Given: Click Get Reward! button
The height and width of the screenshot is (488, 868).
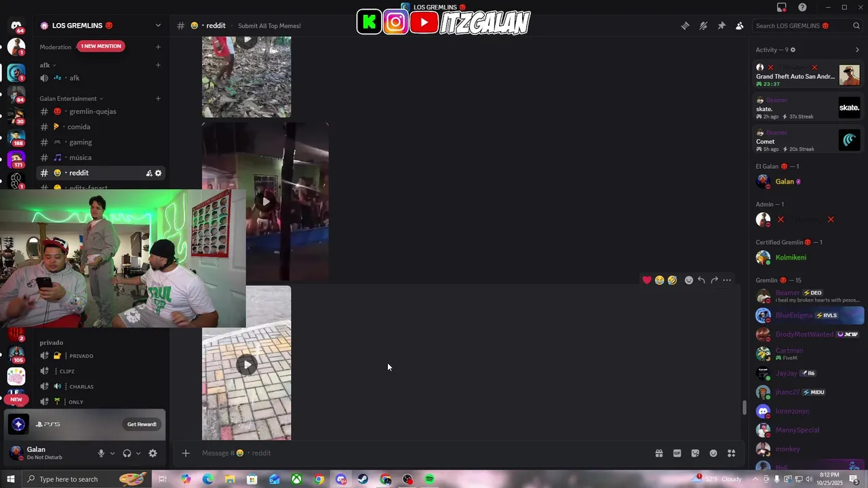Looking at the screenshot, I should coord(142,424).
